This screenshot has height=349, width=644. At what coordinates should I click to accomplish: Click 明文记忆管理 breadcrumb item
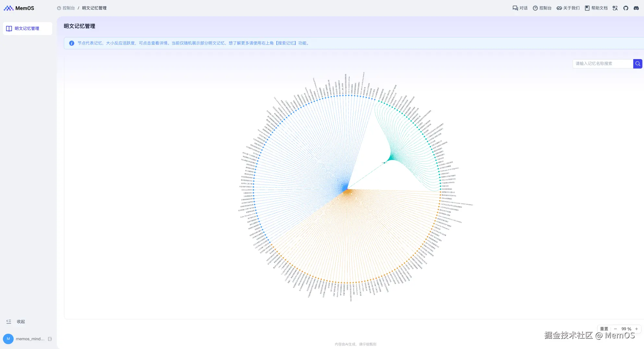pyautogui.click(x=94, y=8)
